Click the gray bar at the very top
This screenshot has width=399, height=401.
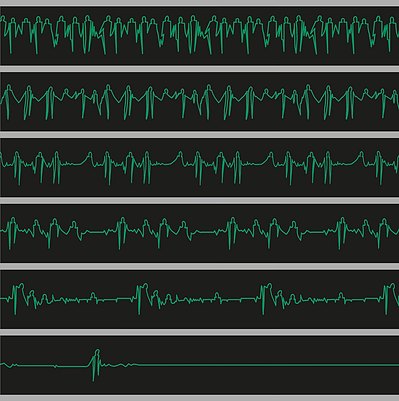point(199,3)
